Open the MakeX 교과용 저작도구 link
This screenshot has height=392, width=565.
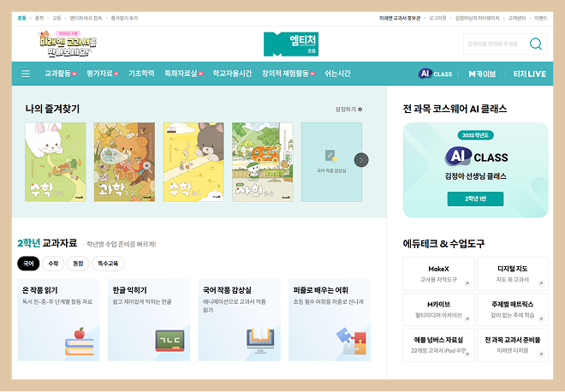437,274
